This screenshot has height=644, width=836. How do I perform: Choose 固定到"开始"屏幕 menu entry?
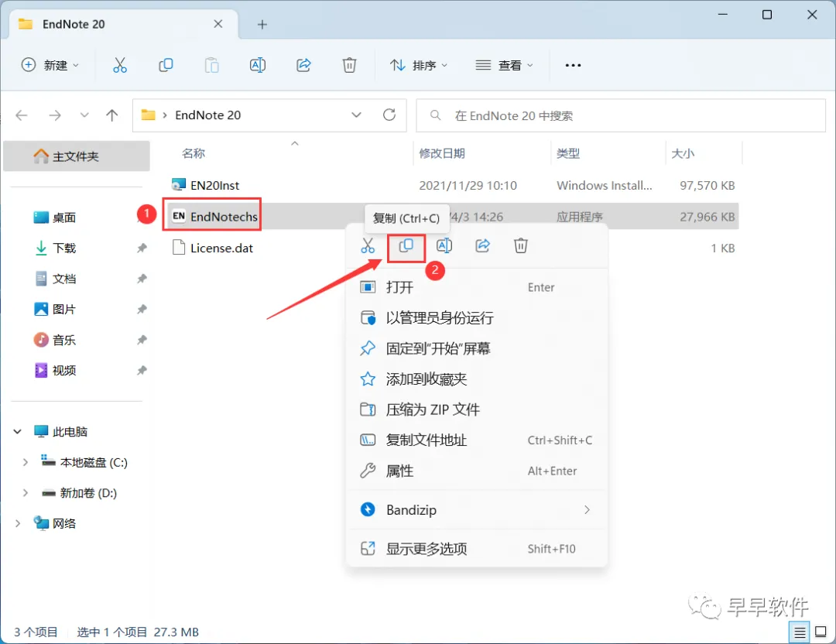pos(477,348)
